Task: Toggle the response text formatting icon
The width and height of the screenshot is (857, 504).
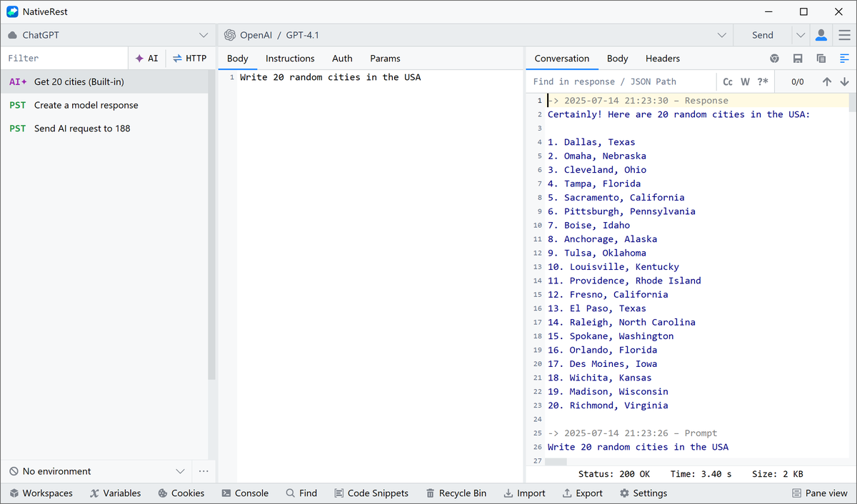Action: (x=844, y=59)
